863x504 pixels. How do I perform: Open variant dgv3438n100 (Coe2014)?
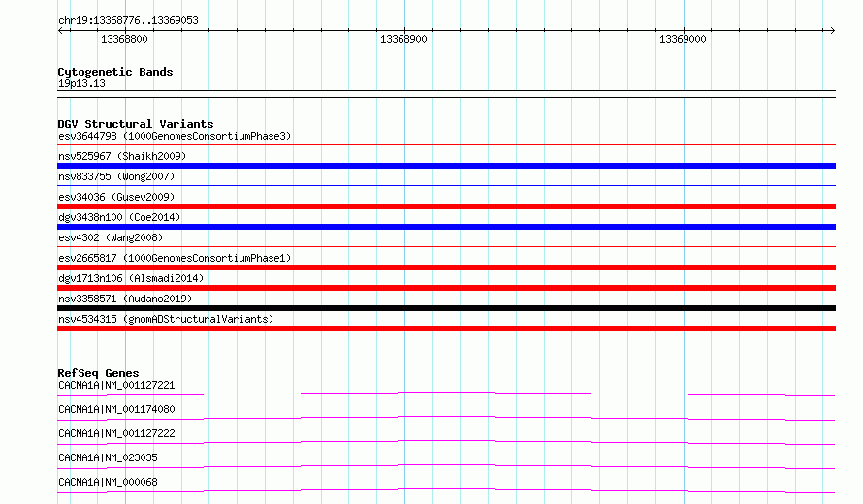(x=119, y=217)
